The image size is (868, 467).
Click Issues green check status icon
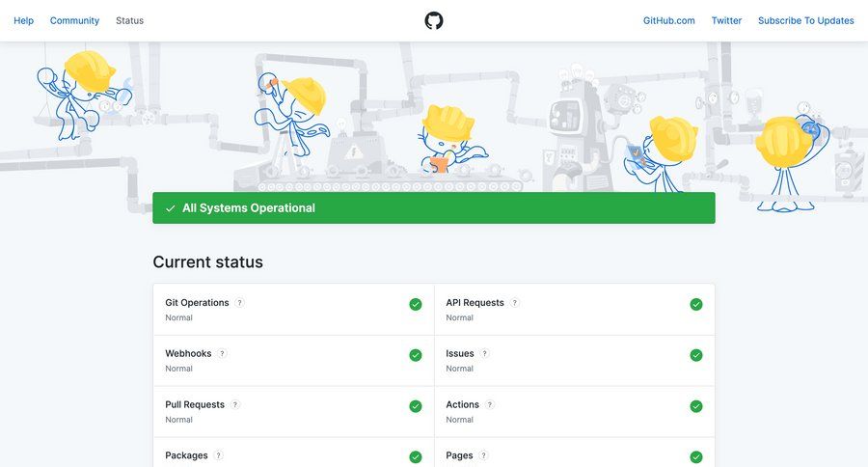pyautogui.click(x=696, y=355)
